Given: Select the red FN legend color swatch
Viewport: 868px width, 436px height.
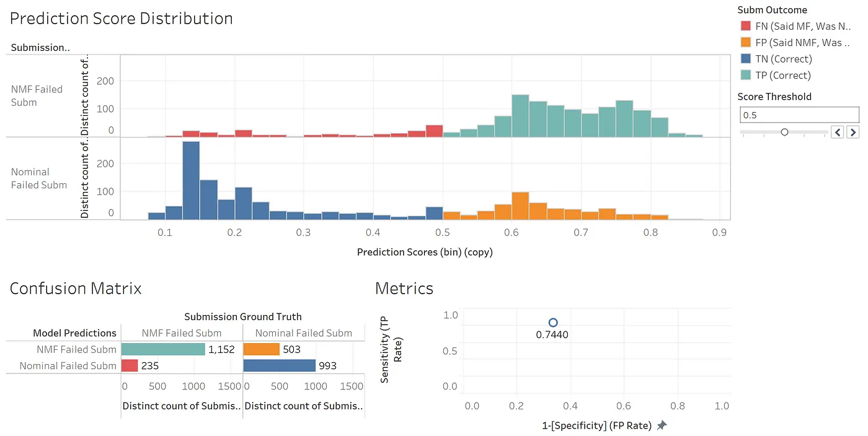Looking at the screenshot, I should pos(746,26).
